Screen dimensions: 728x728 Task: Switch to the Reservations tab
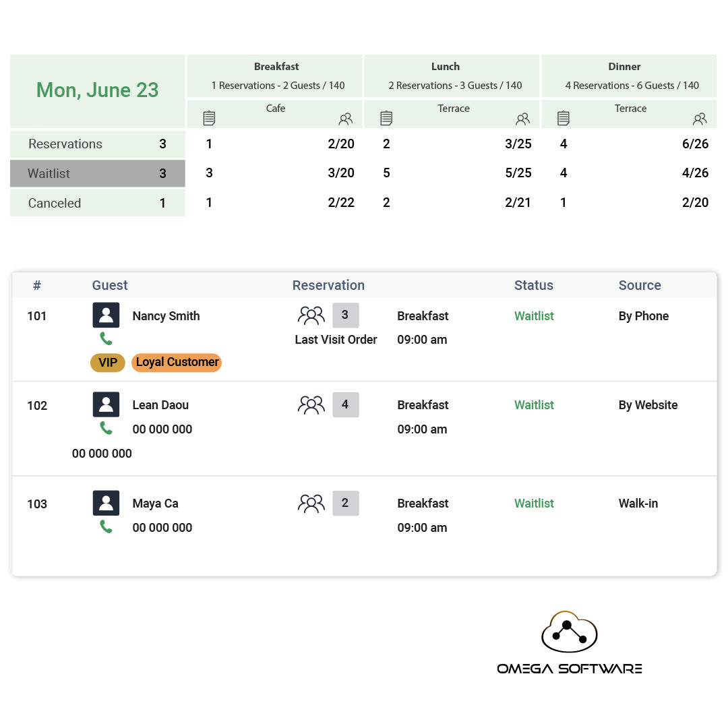tap(98, 144)
